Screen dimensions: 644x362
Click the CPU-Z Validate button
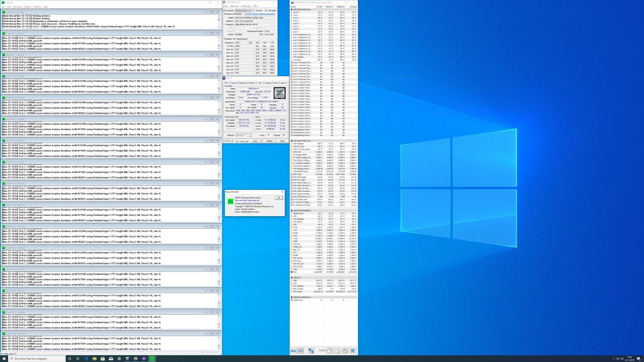[x=269, y=141]
